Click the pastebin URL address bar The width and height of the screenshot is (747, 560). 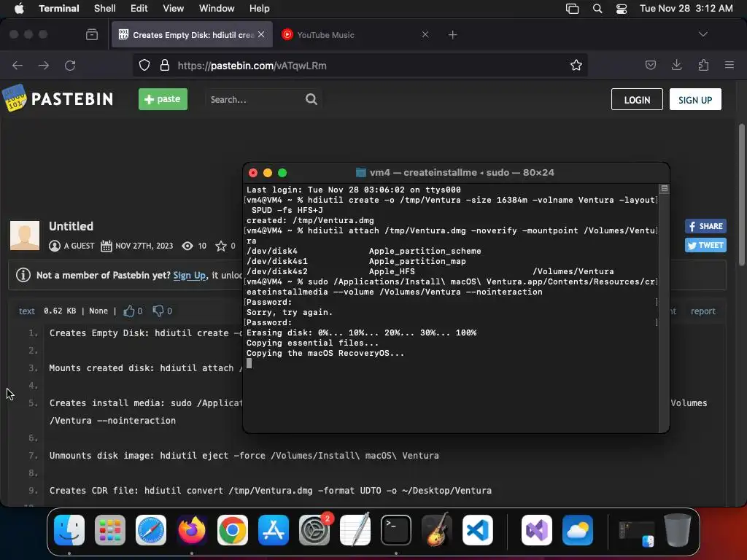360,65
